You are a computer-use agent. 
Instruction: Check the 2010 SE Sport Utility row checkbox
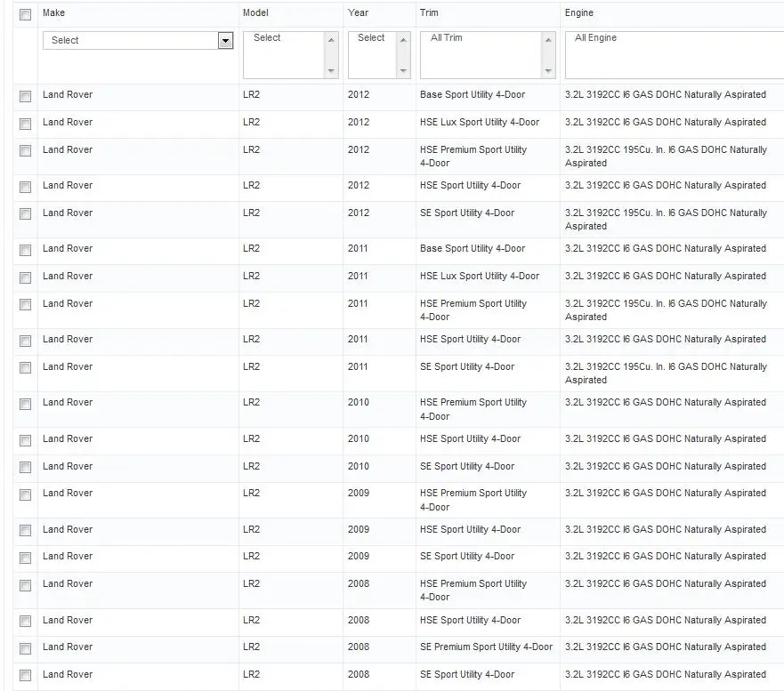click(x=25, y=467)
